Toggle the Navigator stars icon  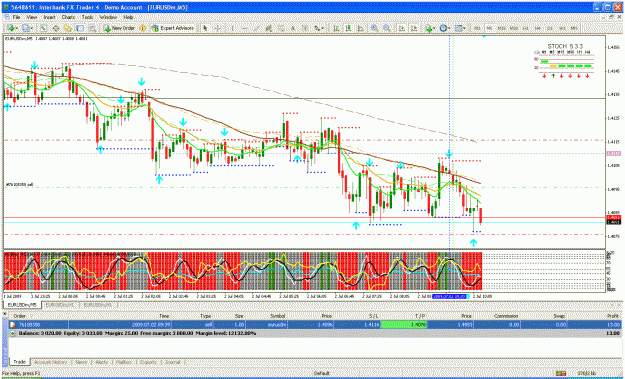point(67,28)
